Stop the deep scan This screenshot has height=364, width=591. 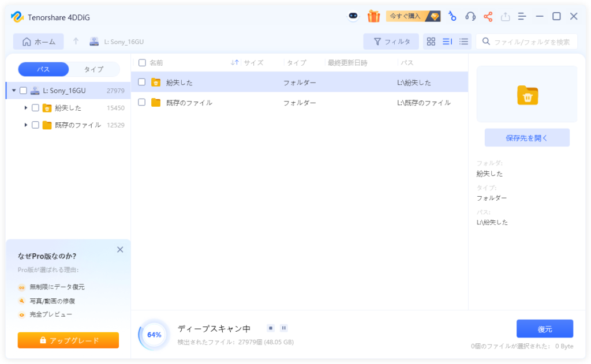point(270,328)
